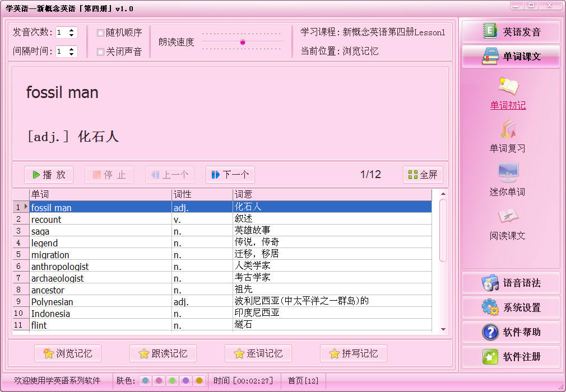Select the word row 'migration'

pos(222,254)
